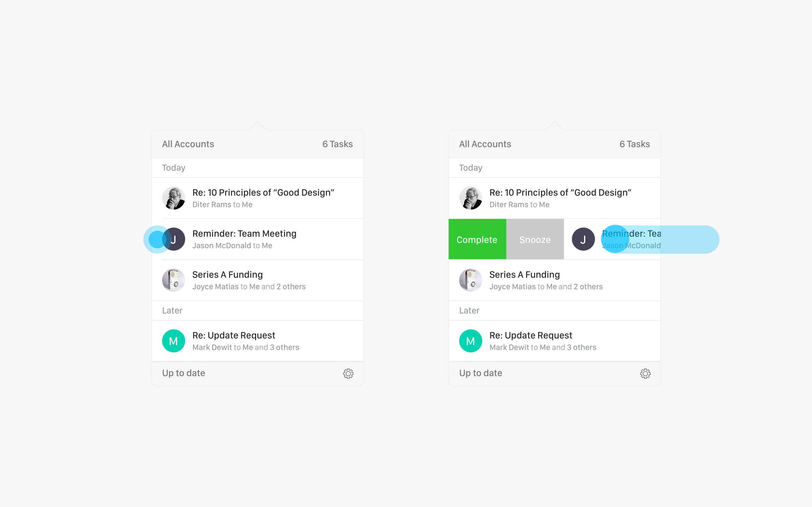This screenshot has width=812, height=507.
Task: Open Reminder: Team Meeting email in left panel
Action: 257,239
